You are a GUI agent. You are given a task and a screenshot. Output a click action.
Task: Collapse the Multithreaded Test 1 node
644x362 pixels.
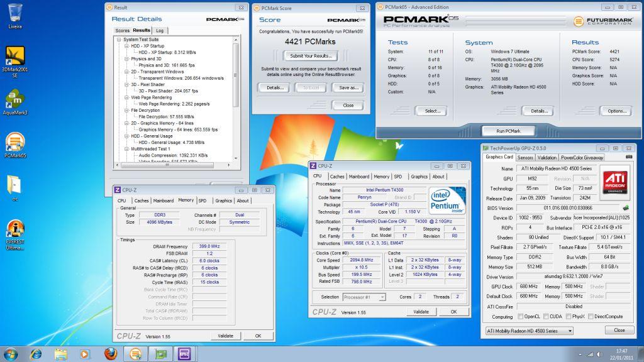[126, 149]
